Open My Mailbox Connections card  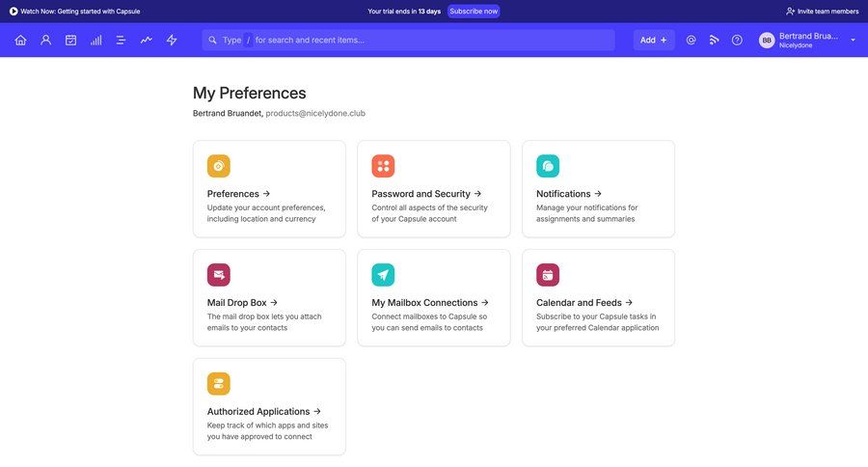433,298
